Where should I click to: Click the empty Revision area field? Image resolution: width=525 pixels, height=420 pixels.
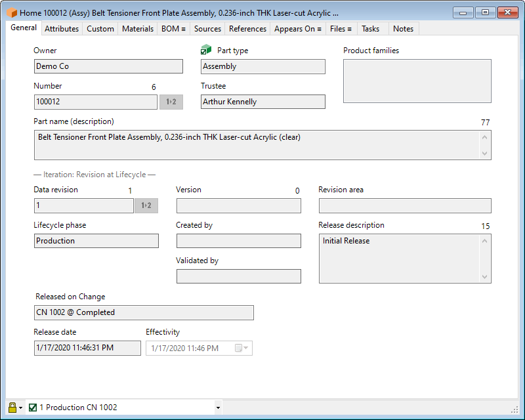405,205
